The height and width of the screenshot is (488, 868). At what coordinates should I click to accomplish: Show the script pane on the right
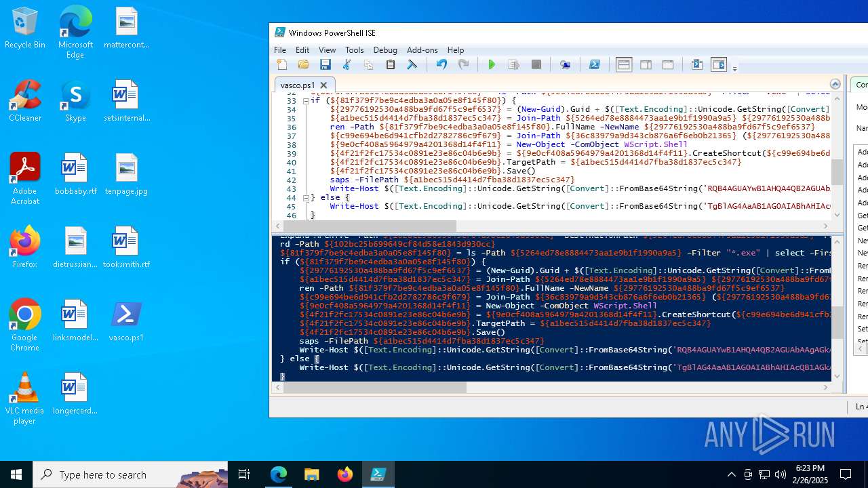pos(646,65)
